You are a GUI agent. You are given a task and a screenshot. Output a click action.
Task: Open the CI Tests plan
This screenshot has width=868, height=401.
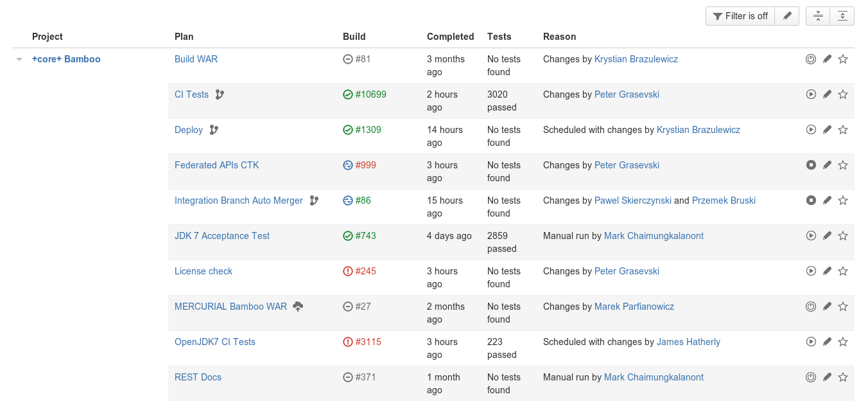(191, 94)
